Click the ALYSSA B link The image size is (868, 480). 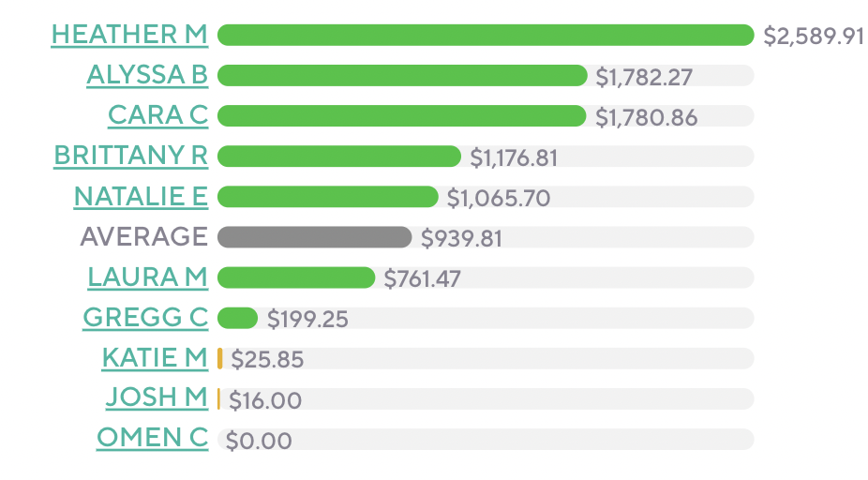[147, 75]
